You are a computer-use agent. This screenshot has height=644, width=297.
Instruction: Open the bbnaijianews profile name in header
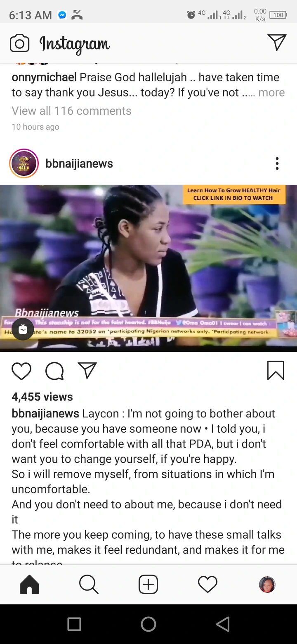point(79,163)
